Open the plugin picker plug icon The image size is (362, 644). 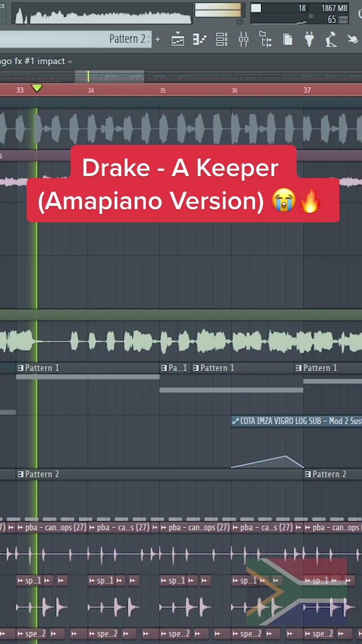coord(309,39)
